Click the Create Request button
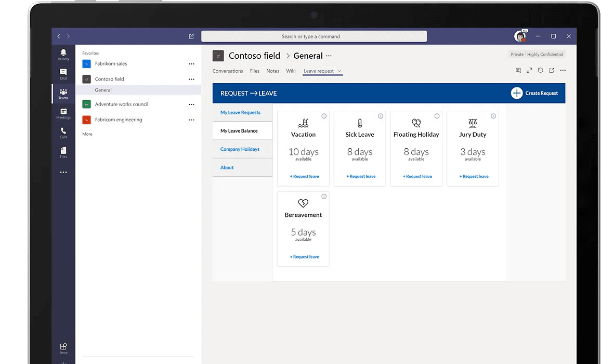The image size is (601, 364). (x=534, y=93)
